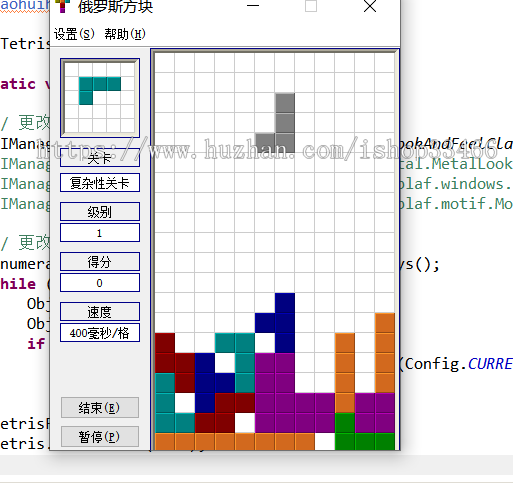Click the falling gray J-shaped tetromino
Screen dimensions: 513x483
[x=285, y=133]
